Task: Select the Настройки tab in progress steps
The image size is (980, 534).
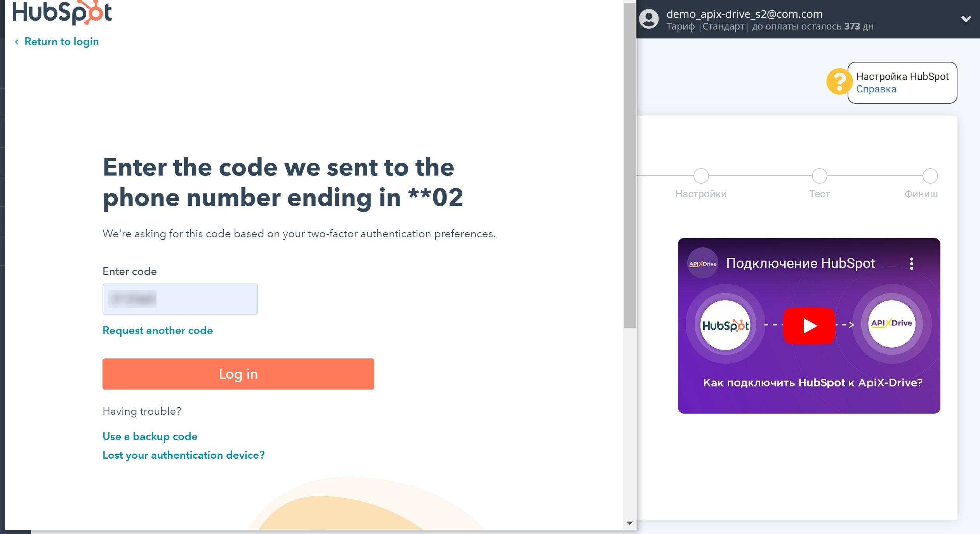Action: click(x=701, y=175)
